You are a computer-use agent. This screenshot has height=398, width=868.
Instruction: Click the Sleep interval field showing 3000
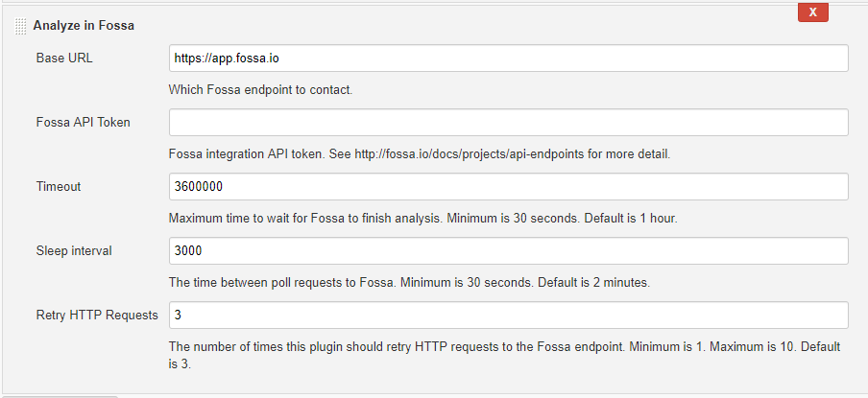(x=508, y=250)
